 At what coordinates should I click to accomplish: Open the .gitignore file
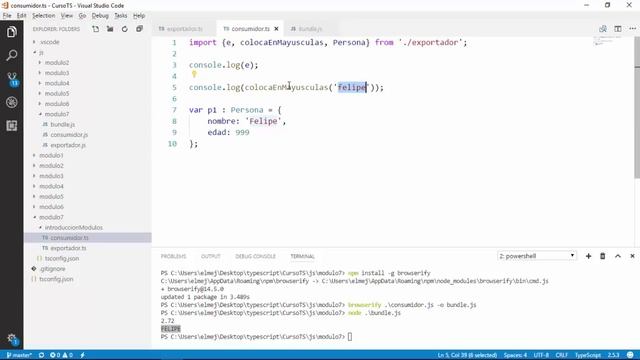click(x=53, y=269)
